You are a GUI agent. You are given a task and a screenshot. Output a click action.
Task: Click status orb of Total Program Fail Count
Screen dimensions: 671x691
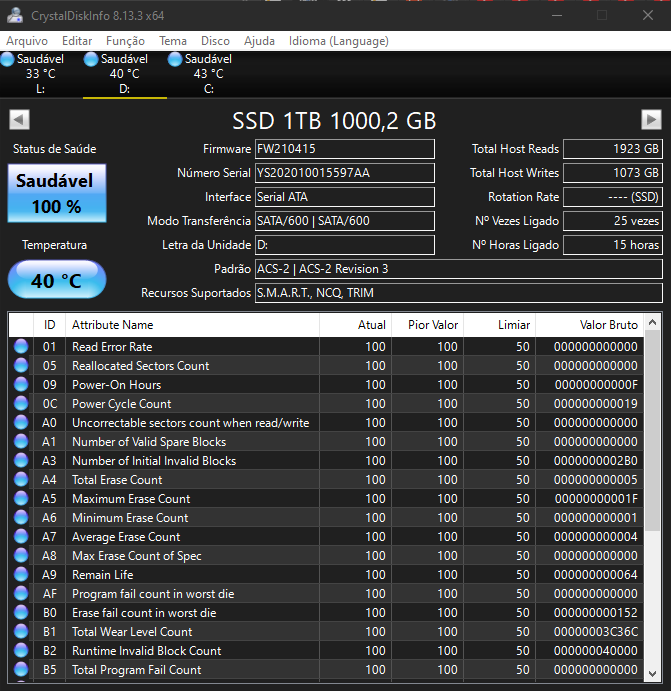pyautogui.click(x=21, y=669)
